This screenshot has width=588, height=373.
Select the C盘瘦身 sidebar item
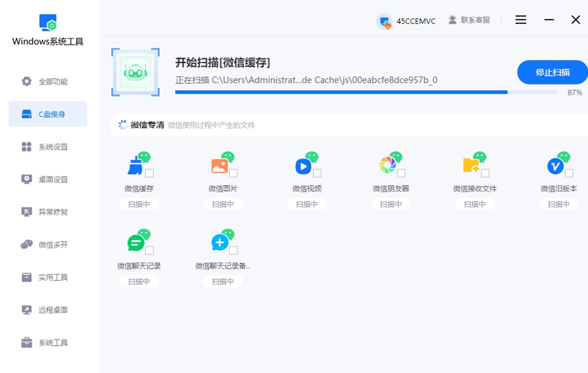coord(48,114)
